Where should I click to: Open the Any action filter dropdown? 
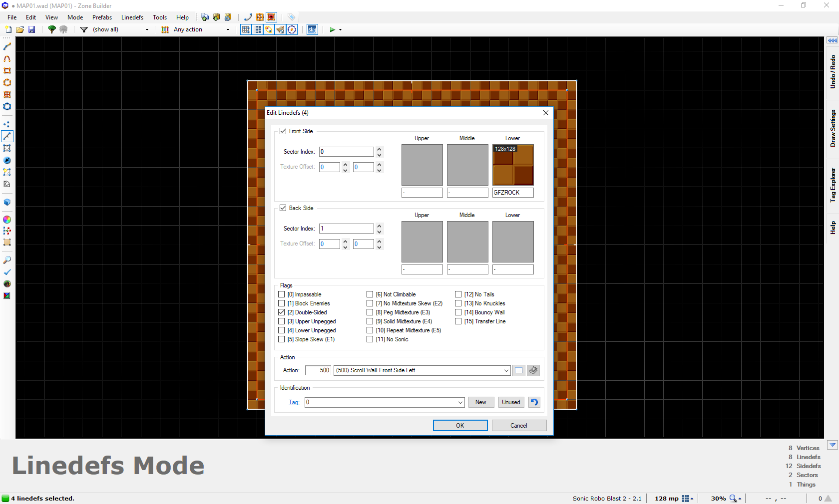pos(228,29)
